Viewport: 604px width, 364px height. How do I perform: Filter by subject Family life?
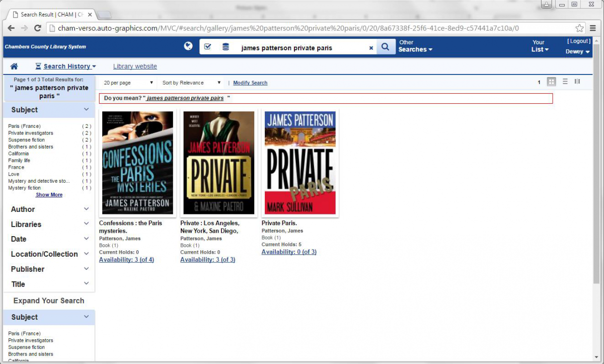tap(19, 161)
